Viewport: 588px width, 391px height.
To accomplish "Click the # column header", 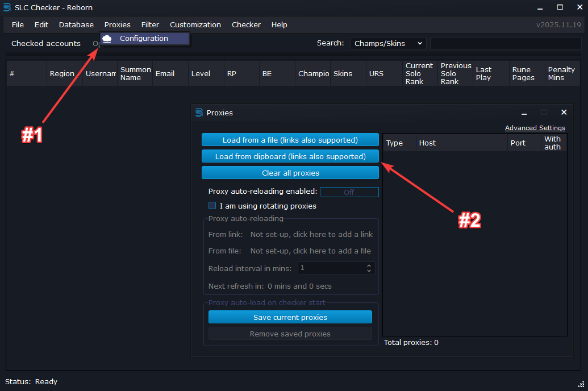I will tap(27, 73).
